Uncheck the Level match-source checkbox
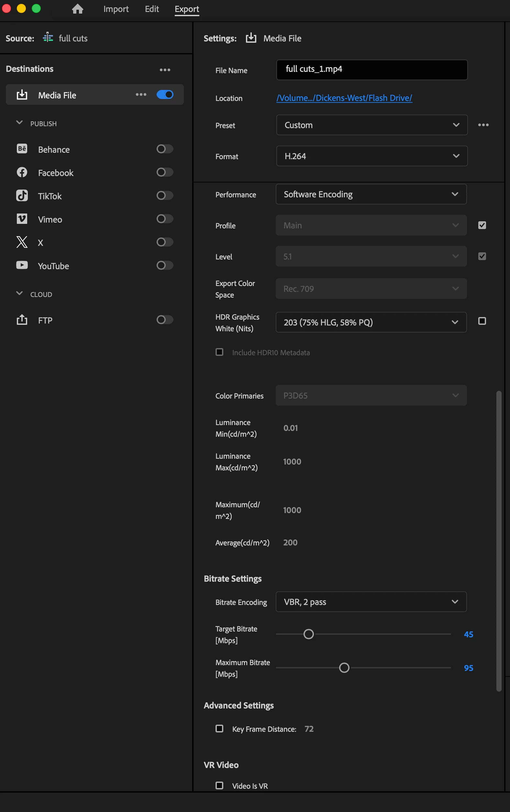 click(x=482, y=256)
